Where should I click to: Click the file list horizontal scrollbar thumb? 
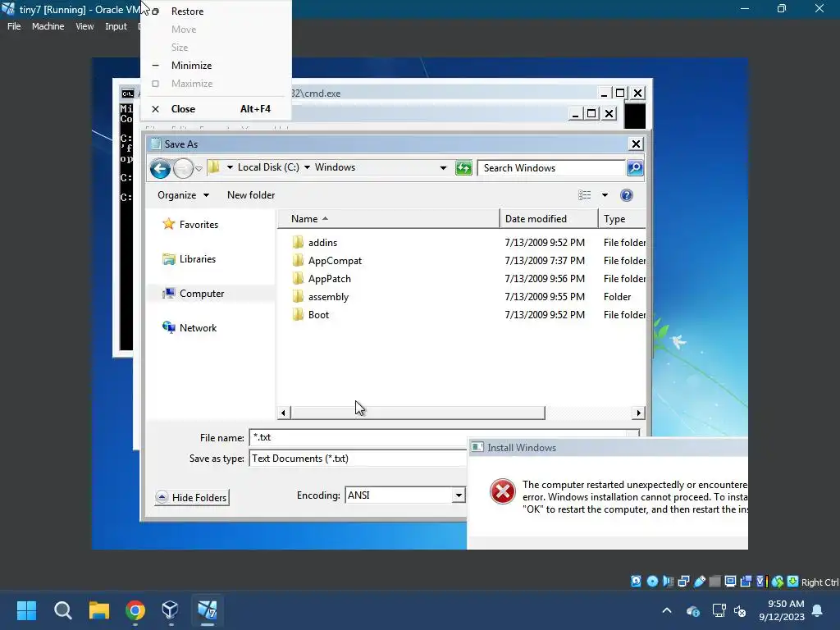(418, 413)
